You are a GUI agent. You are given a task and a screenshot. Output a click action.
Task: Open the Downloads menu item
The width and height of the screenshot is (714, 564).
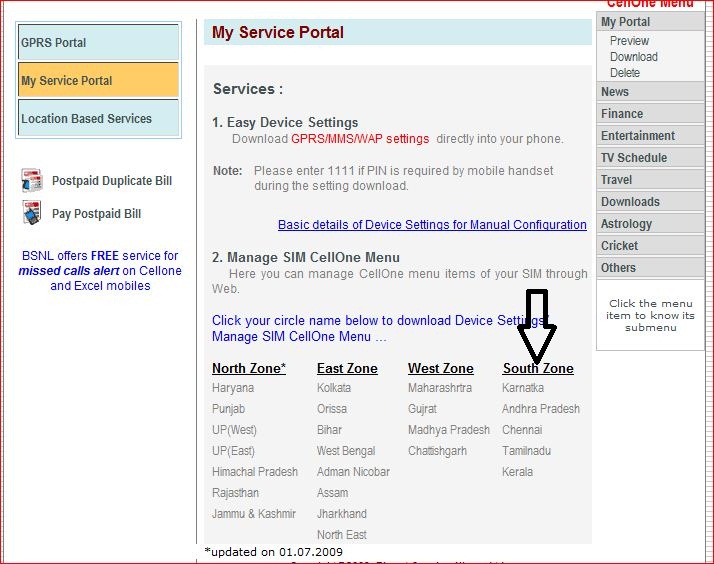(650, 201)
